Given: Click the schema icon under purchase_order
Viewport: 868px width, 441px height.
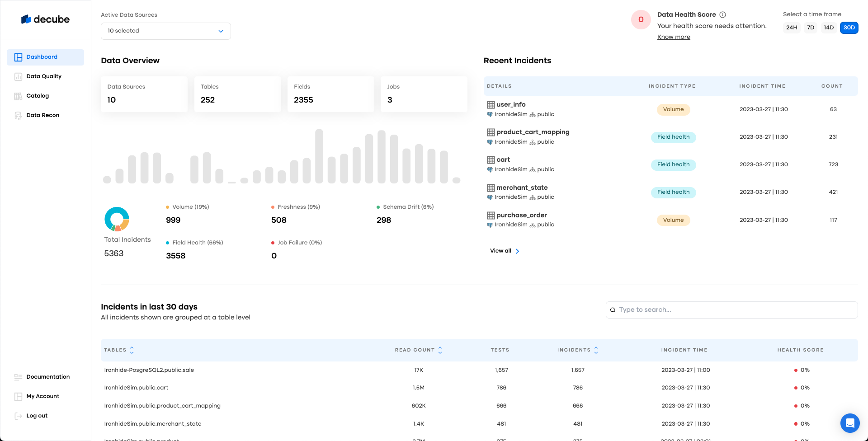Looking at the screenshot, I should point(533,225).
